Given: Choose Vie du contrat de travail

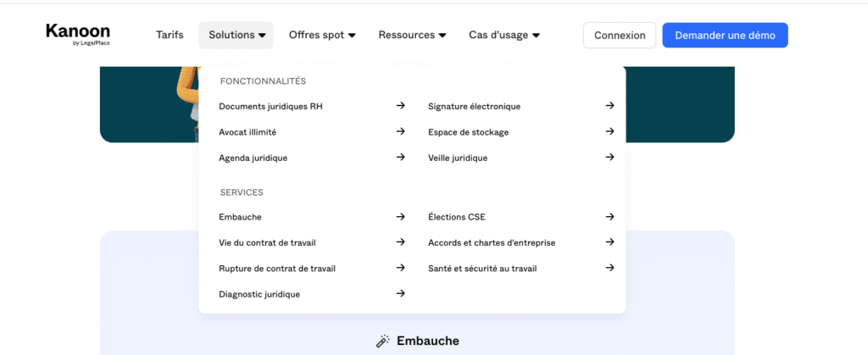Looking at the screenshot, I should point(267,243).
